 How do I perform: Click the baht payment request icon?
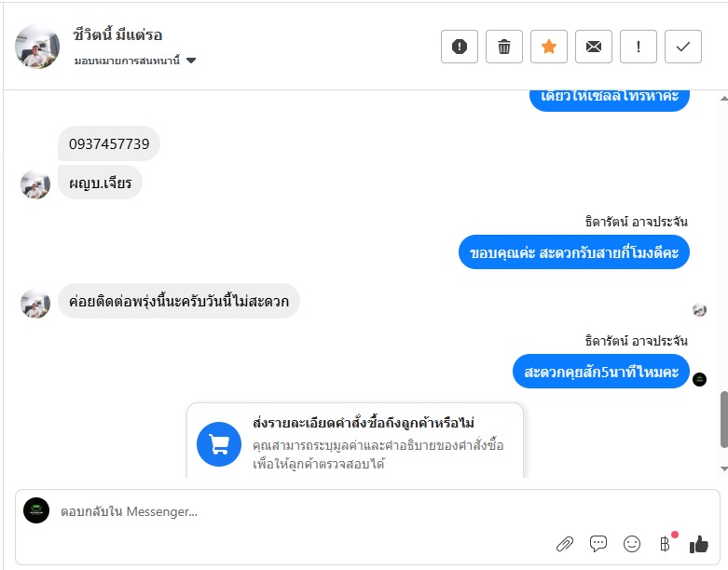coord(665,544)
